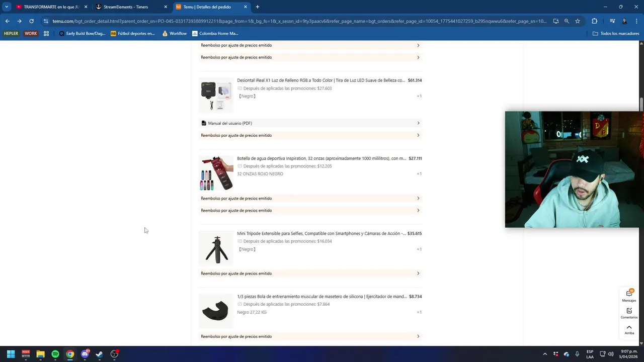The image size is (644, 362).
Task: Open a new browser tab
Action: click(258, 7)
